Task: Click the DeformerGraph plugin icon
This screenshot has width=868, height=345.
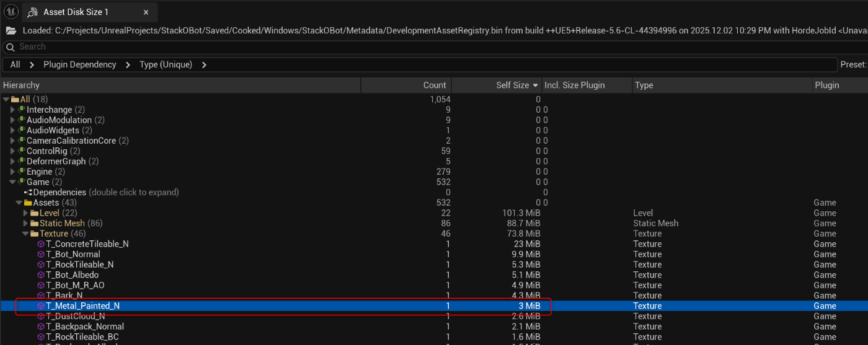Action: (22, 162)
